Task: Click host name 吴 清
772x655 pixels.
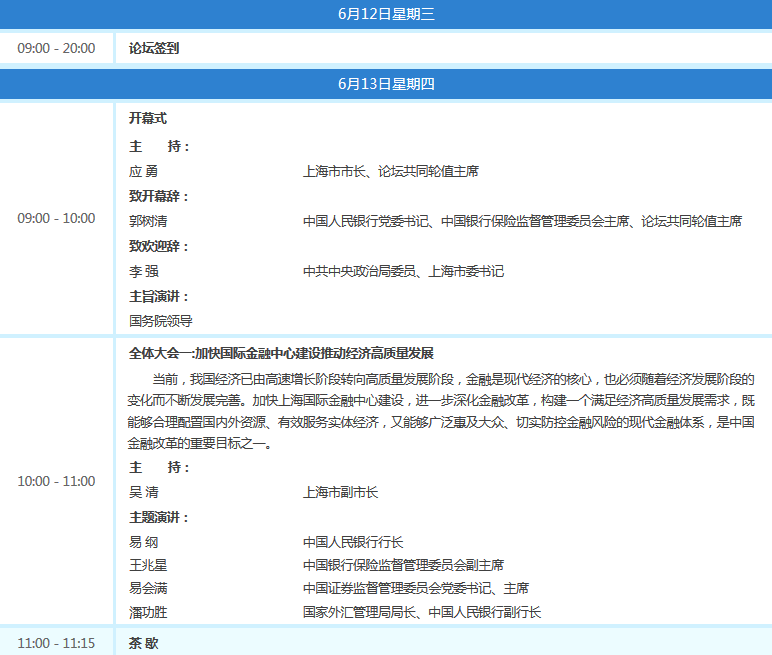Action: (144, 492)
